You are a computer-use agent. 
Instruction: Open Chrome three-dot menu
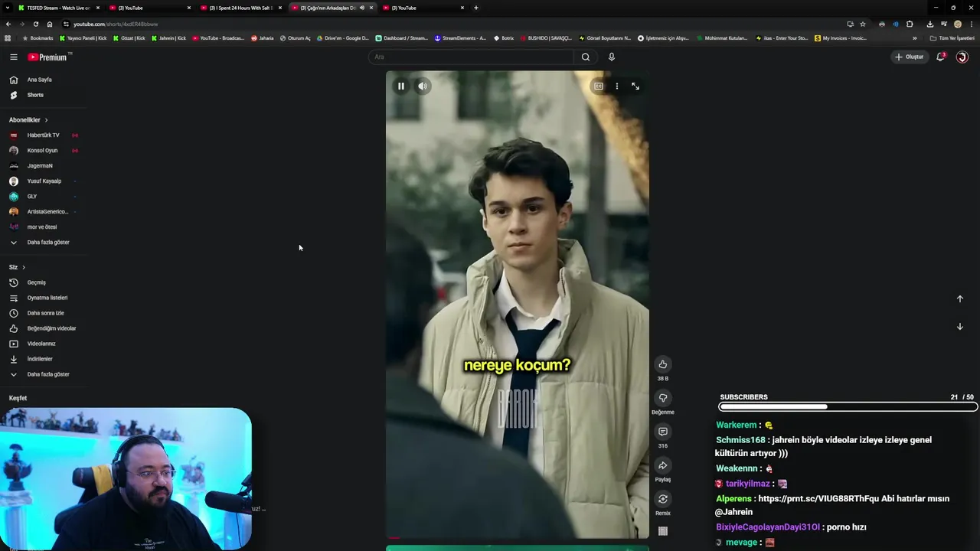972,24
